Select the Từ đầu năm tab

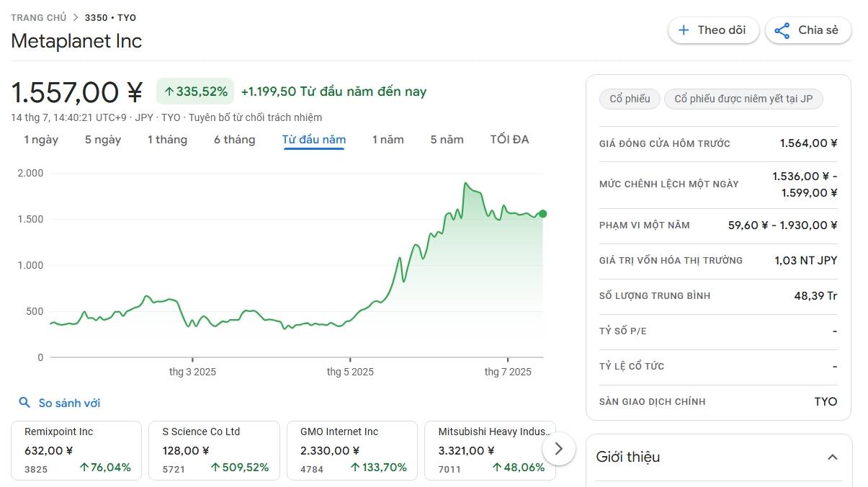(314, 140)
